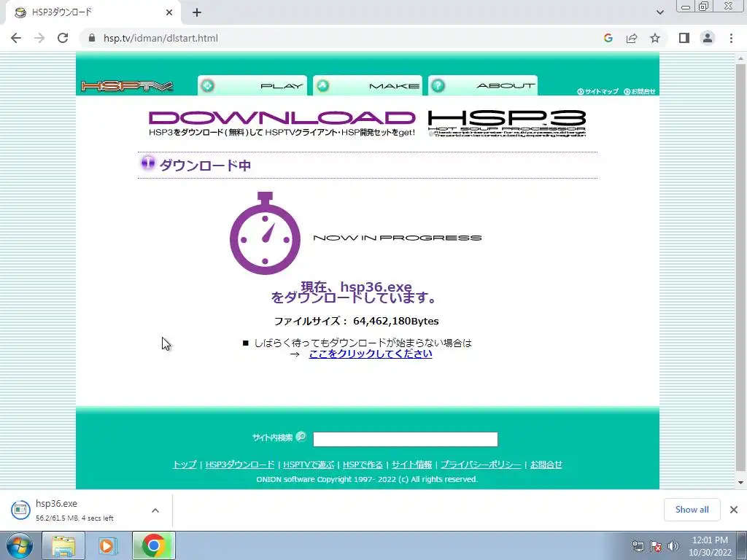
Task: Open the ABOUT navigation tab
Action: click(x=483, y=86)
